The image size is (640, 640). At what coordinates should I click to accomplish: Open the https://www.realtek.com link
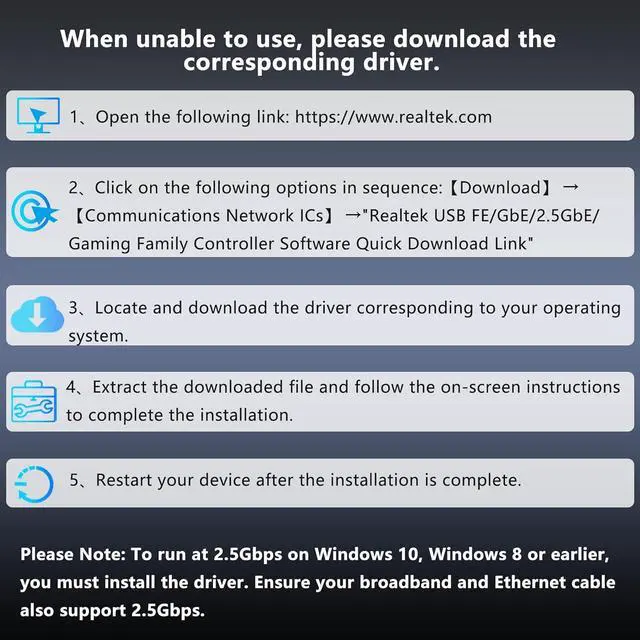coord(393,117)
